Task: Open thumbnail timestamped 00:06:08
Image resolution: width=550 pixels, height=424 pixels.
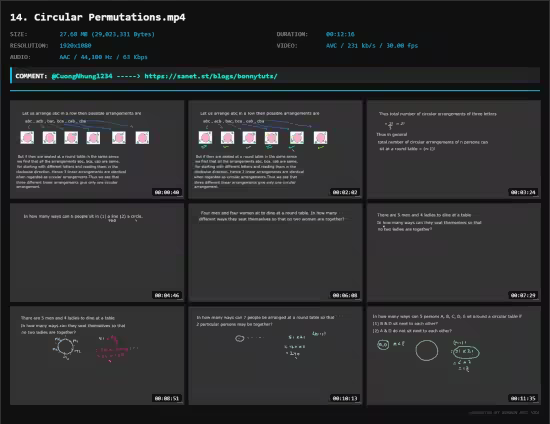Action: pos(275,253)
